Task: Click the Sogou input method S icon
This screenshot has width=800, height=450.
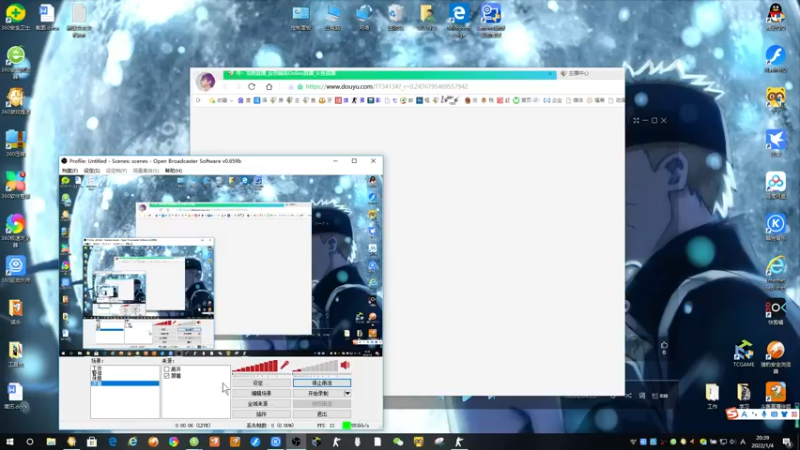Action: (732, 414)
